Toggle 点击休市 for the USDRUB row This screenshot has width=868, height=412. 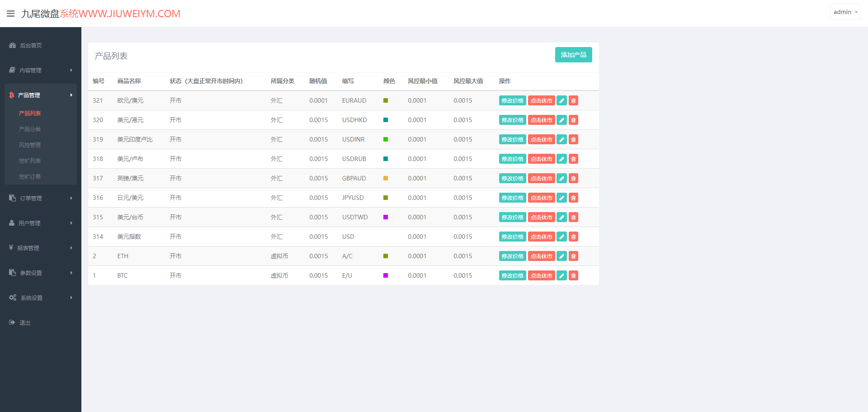(x=541, y=159)
